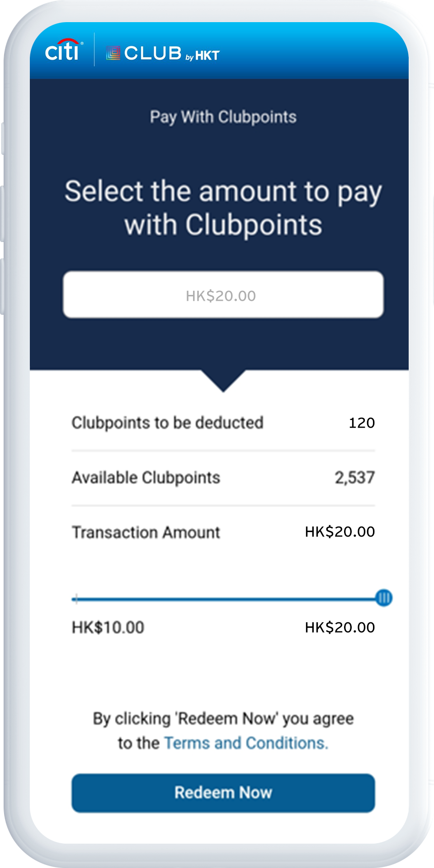Select the Available Clubpoints value 2,537
This screenshot has height=868, width=434.
[355, 477]
